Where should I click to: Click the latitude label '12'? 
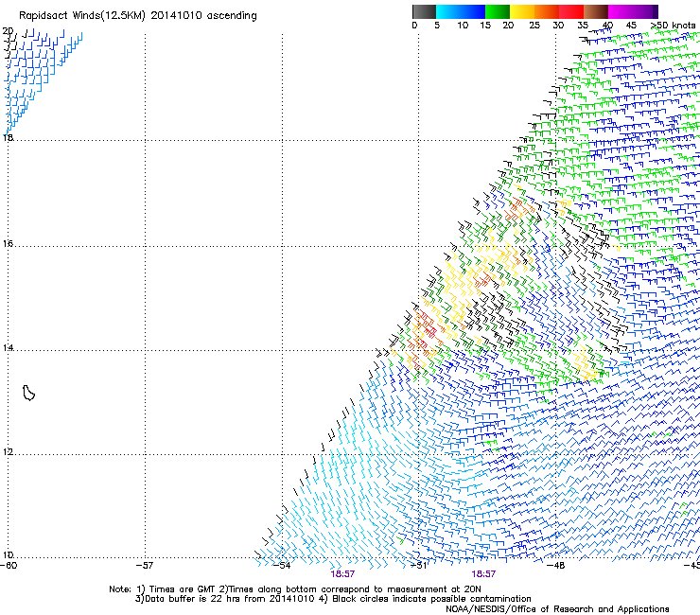pyautogui.click(x=8, y=451)
